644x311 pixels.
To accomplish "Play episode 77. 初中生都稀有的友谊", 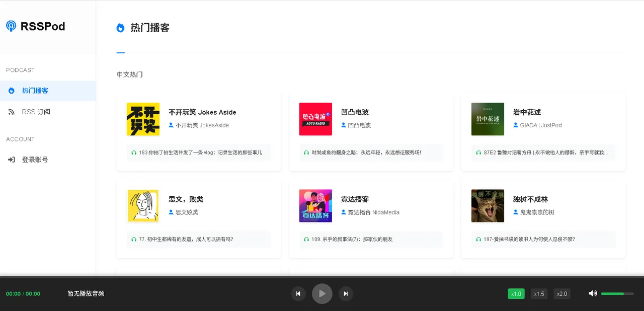I will (x=199, y=240).
